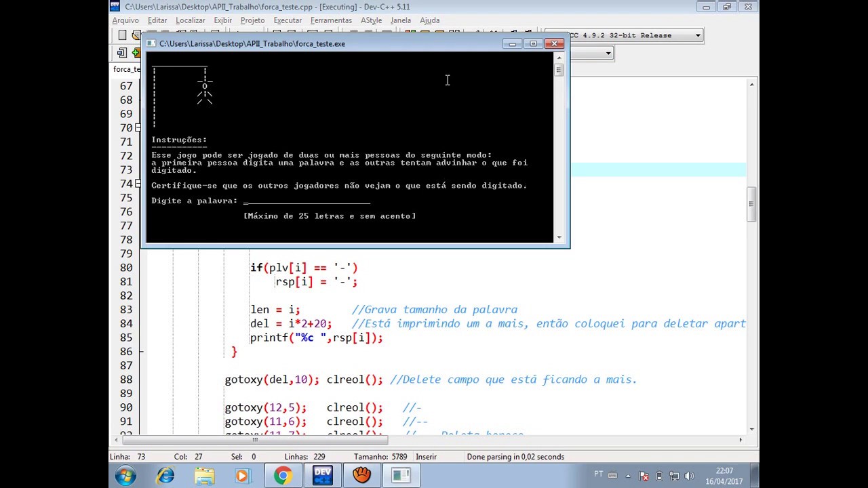Collapse the fold marker at line 70
The width and height of the screenshot is (868, 488).
click(138, 128)
